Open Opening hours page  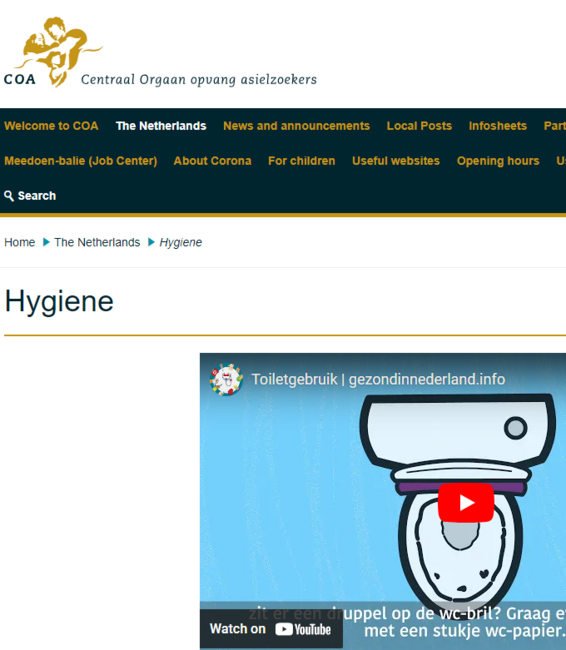(498, 161)
